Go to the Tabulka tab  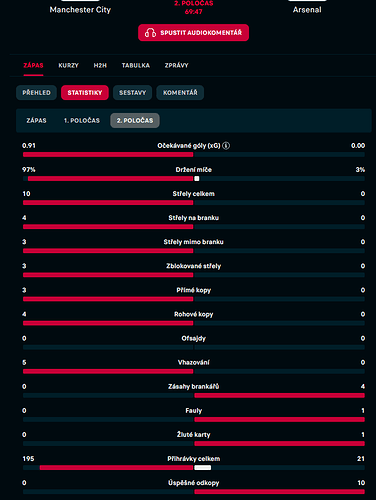[x=136, y=65]
